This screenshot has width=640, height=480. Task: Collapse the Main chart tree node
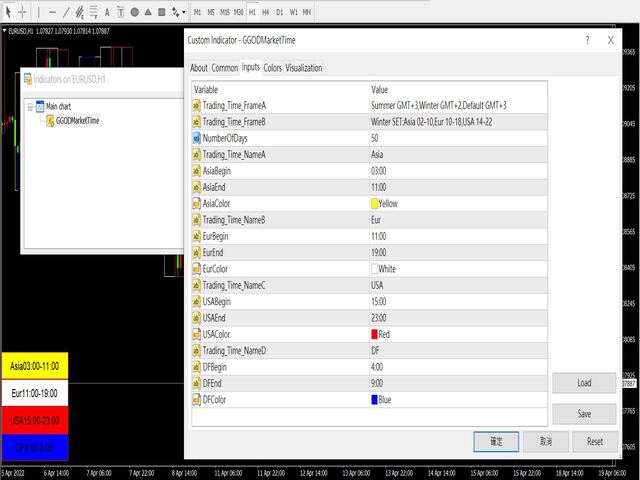pos(30,107)
